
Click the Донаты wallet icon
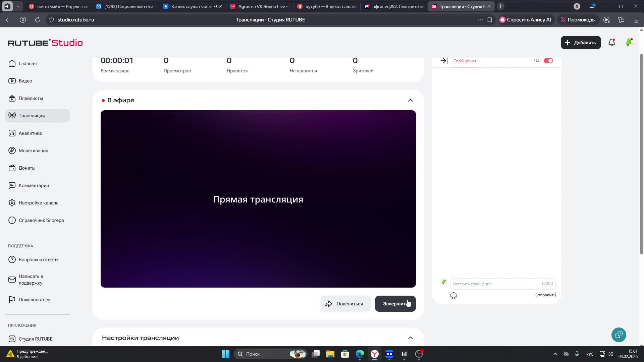tap(12, 168)
